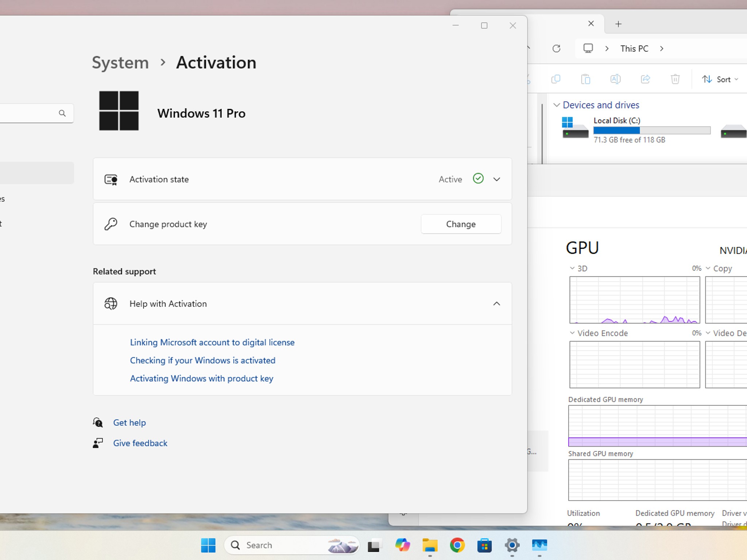Open Task Manager from the taskbar
747x560 pixels.
[x=539, y=545]
